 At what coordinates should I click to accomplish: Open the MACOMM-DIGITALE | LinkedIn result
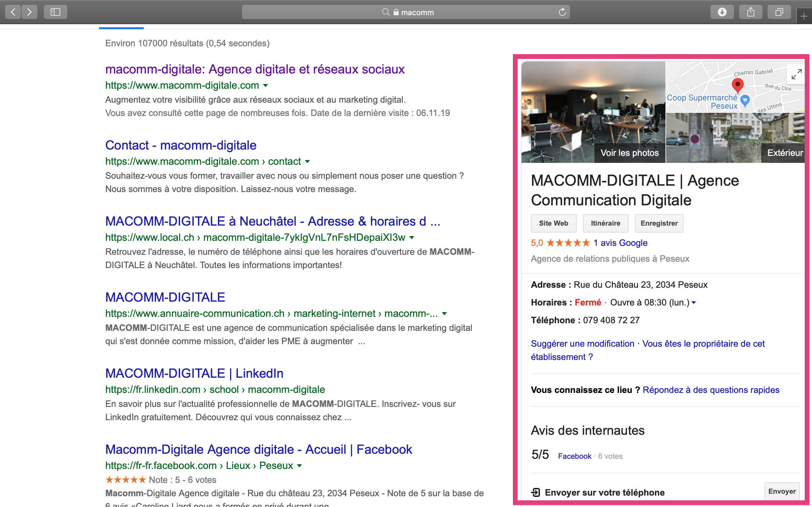194,373
